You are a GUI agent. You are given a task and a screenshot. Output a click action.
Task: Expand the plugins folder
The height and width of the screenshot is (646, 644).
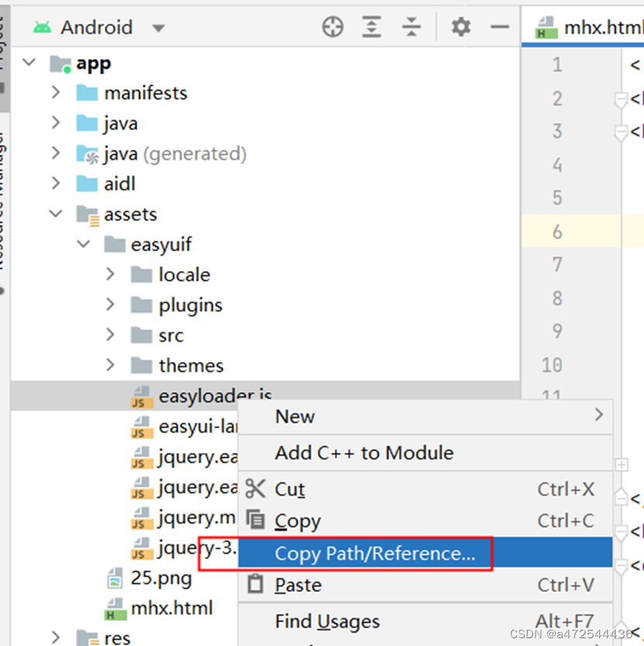[110, 305]
